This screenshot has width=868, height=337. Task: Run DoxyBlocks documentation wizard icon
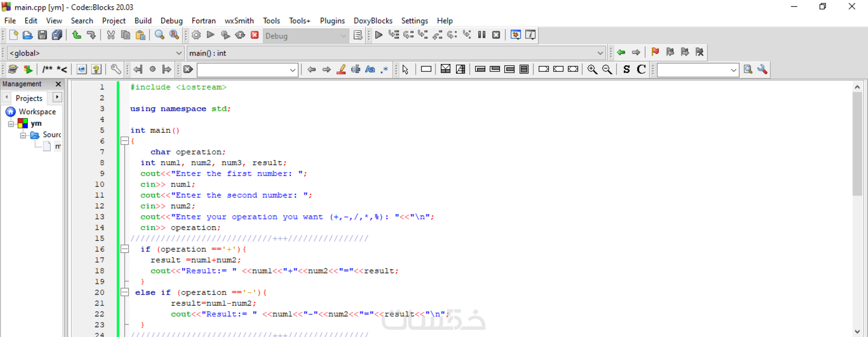pyautogui.click(x=13, y=70)
